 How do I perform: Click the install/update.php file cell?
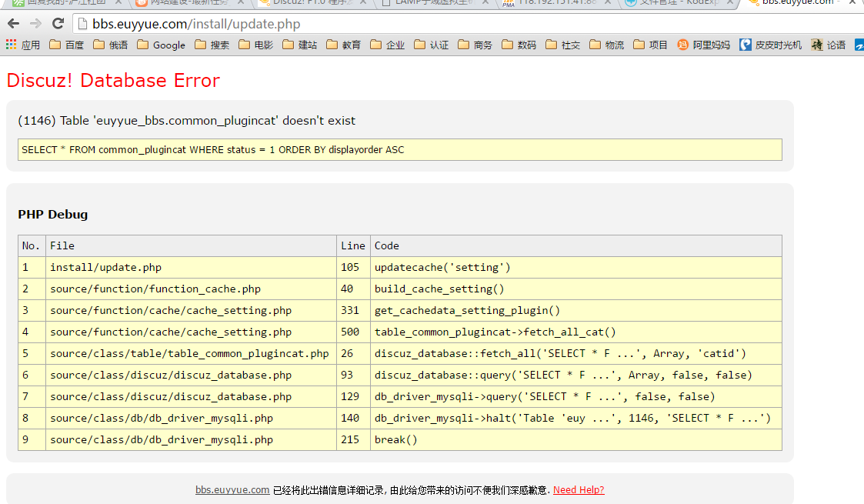tap(192, 267)
